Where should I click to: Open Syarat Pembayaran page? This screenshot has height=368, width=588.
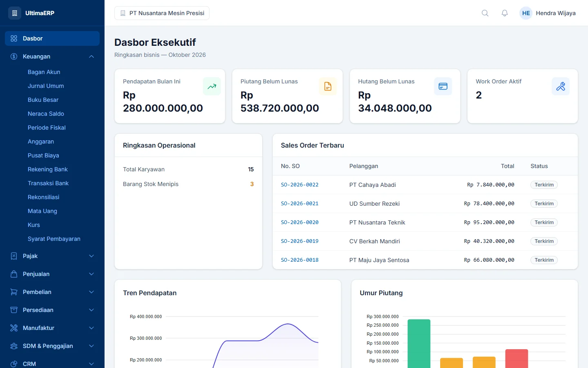[x=54, y=239]
